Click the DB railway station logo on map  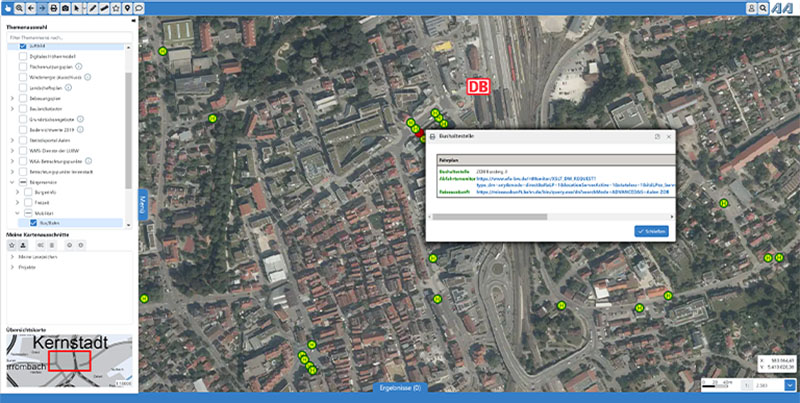tap(478, 87)
